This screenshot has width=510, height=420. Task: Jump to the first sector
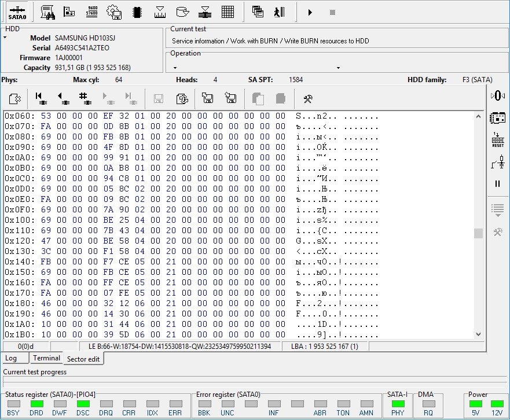pyautogui.click(x=41, y=98)
